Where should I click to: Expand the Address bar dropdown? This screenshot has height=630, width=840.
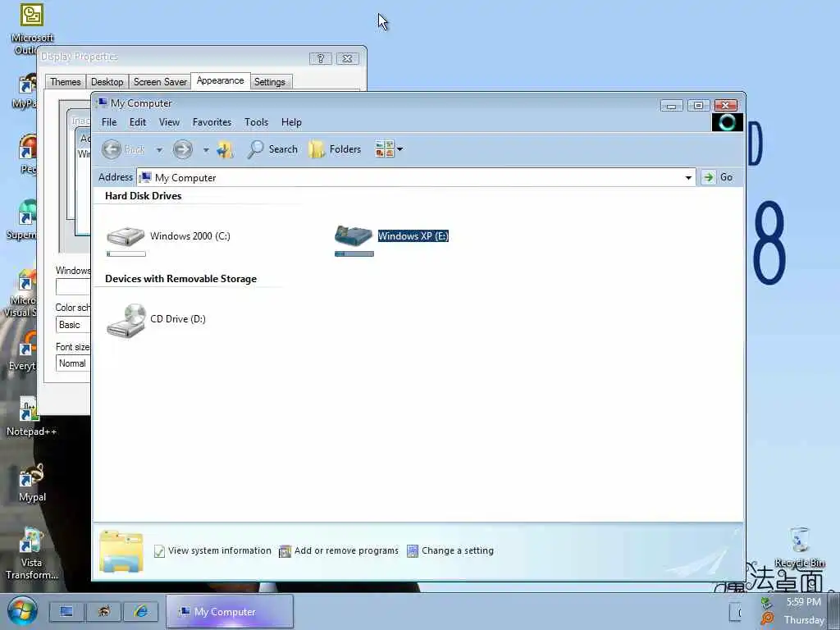(x=688, y=177)
